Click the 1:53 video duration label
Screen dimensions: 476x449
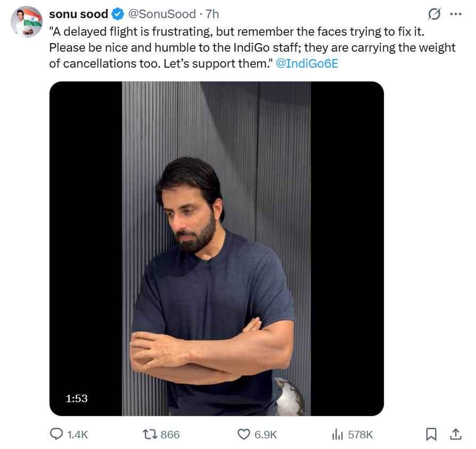click(77, 398)
